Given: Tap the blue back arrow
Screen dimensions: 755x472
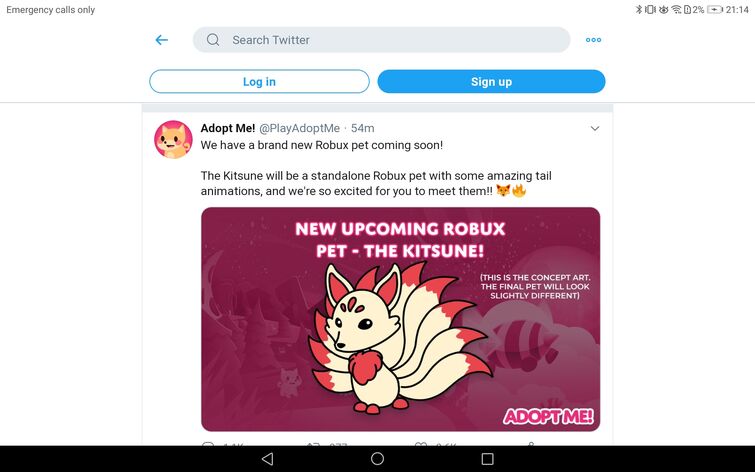Looking at the screenshot, I should pyautogui.click(x=162, y=40).
